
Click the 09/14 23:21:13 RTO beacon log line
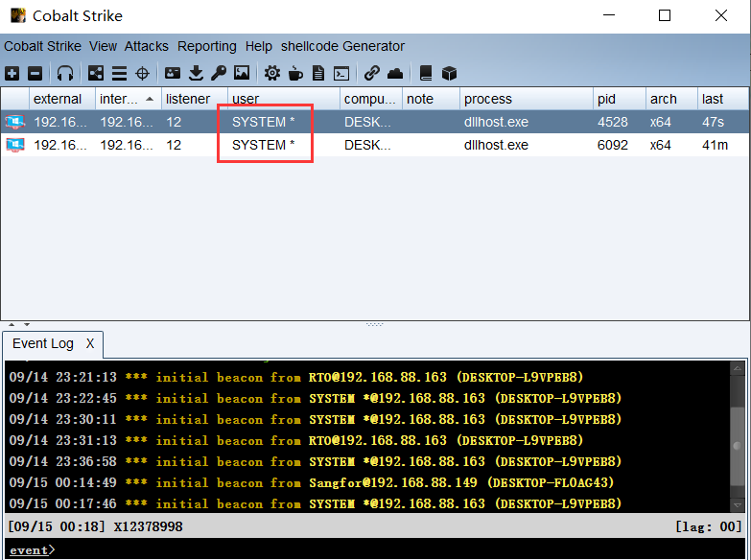pyautogui.click(x=296, y=377)
